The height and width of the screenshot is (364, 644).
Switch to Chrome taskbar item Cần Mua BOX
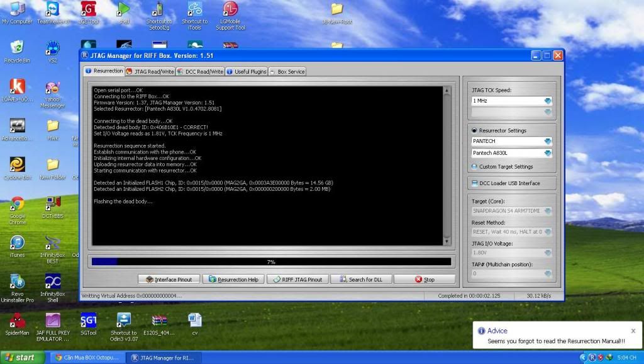click(x=88, y=358)
